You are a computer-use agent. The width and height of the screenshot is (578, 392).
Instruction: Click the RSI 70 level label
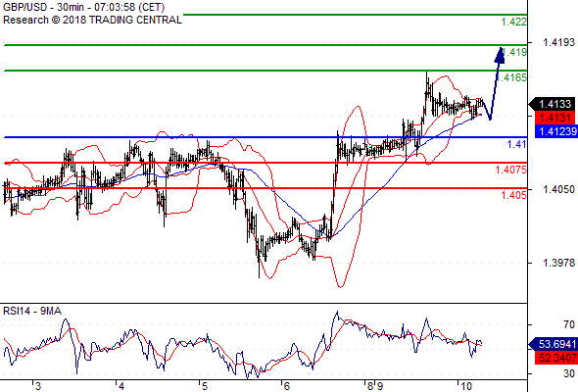coord(569,325)
